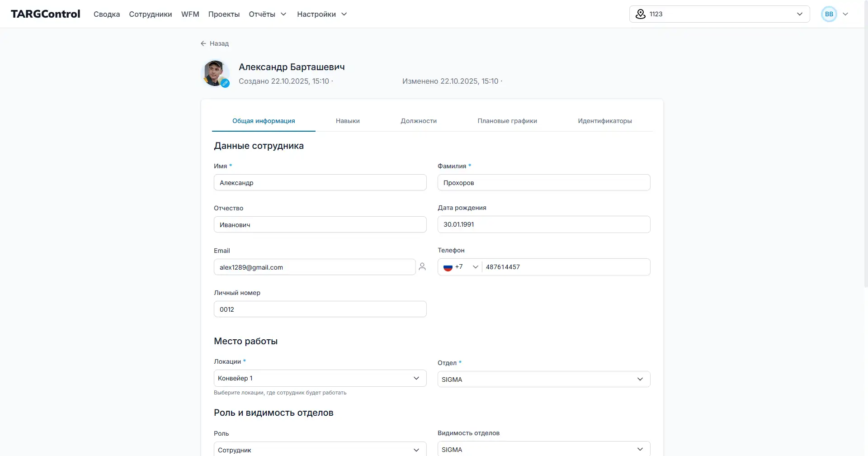The image size is (868, 456).
Task: Expand the Отчёты menu
Action: tap(268, 14)
